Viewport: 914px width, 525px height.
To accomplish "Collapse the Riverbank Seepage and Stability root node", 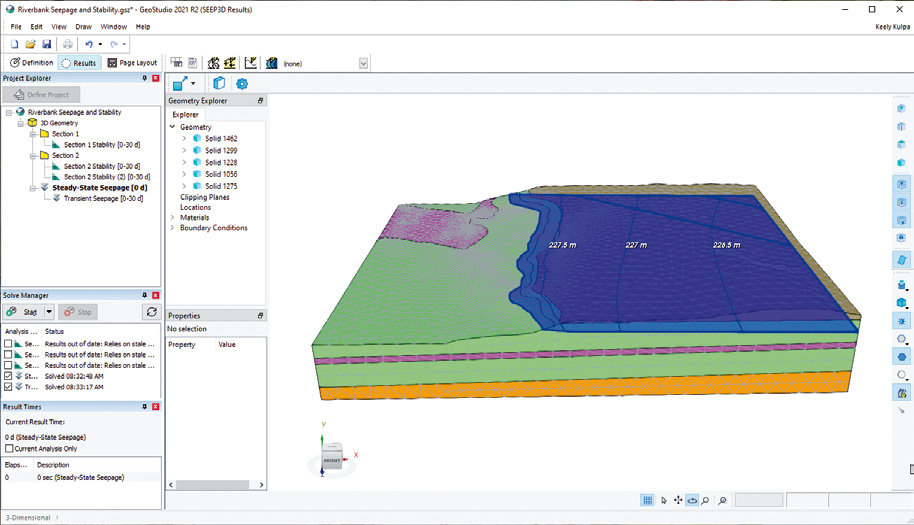I will [x=9, y=112].
